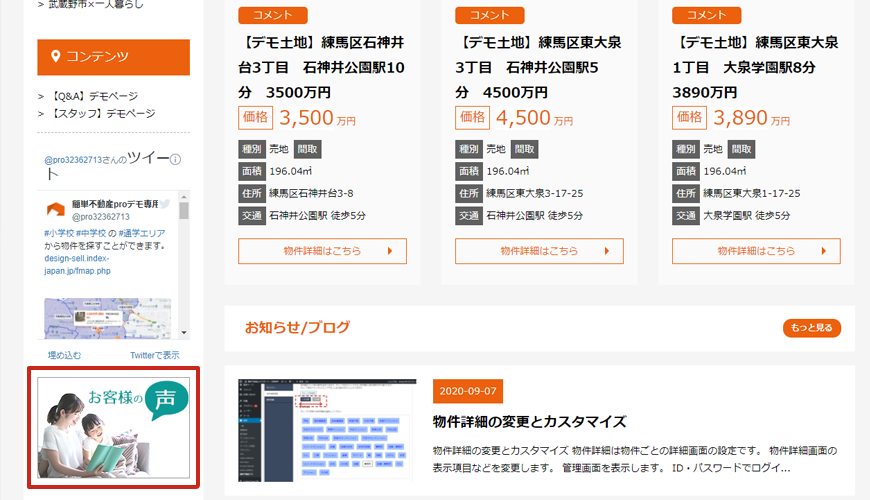Click the 埋め込む link under Twitter widget
The height and width of the screenshot is (500, 870).
tap(64, 355)
